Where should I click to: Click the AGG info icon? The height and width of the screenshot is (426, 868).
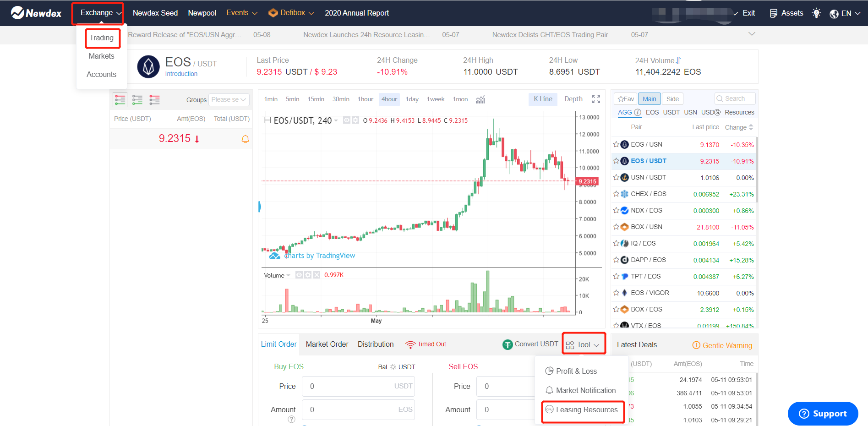(x=637, y=112)
